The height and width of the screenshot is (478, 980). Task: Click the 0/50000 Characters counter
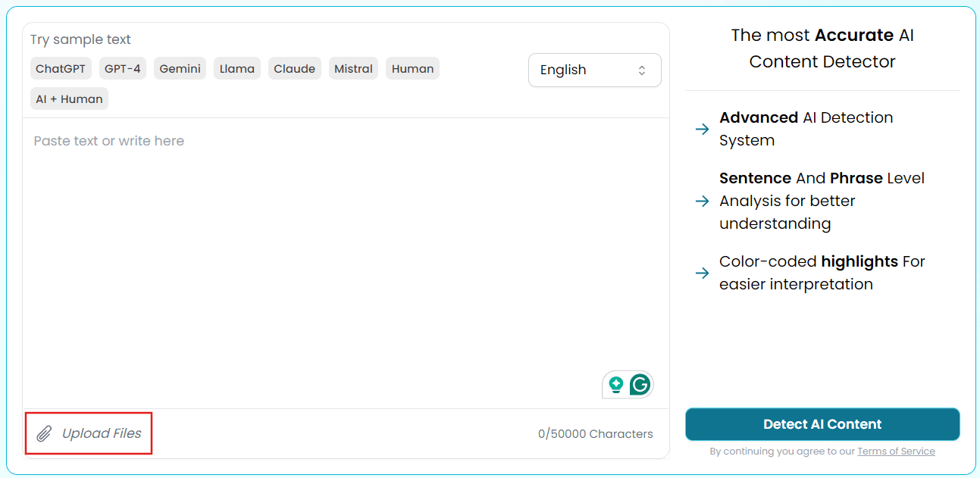(x=595, y=434)
